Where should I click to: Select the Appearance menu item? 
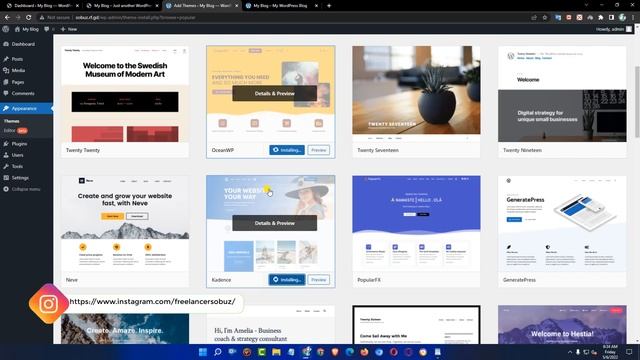tap(26, 109)
